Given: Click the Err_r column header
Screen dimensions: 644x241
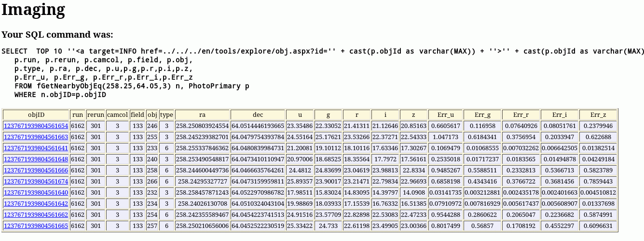Looking at the screenshot, I should click(x=521, y=114).
